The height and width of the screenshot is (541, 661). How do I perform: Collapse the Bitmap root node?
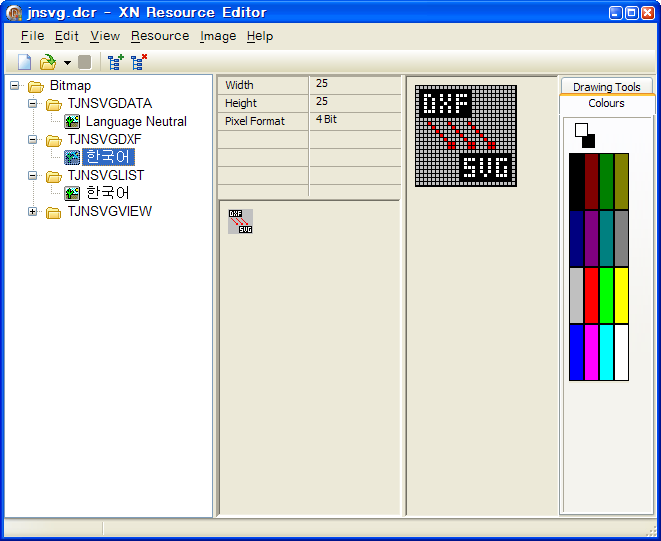[14, 86]
